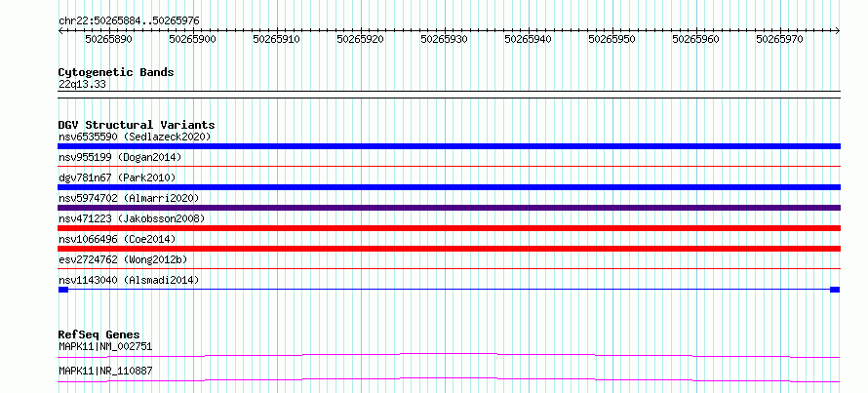
Task: Open variant label nsv471223 (Jakobsson2008)
Action: (132, 218)
